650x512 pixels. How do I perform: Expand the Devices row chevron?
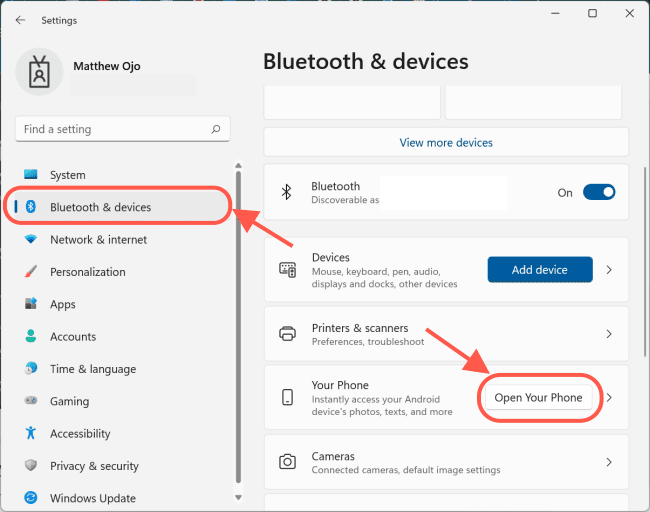pyautogui.click(x=609, y=270)
